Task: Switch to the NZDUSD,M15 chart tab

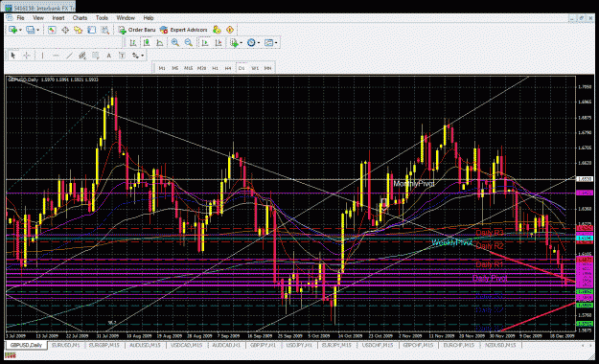Action: 500,345
